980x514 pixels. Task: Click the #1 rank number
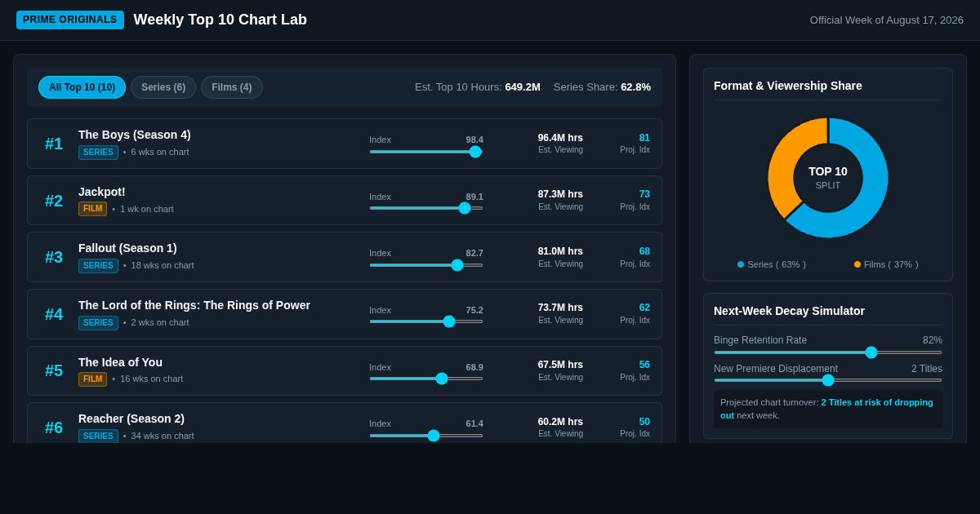click(x=54, y=144)
